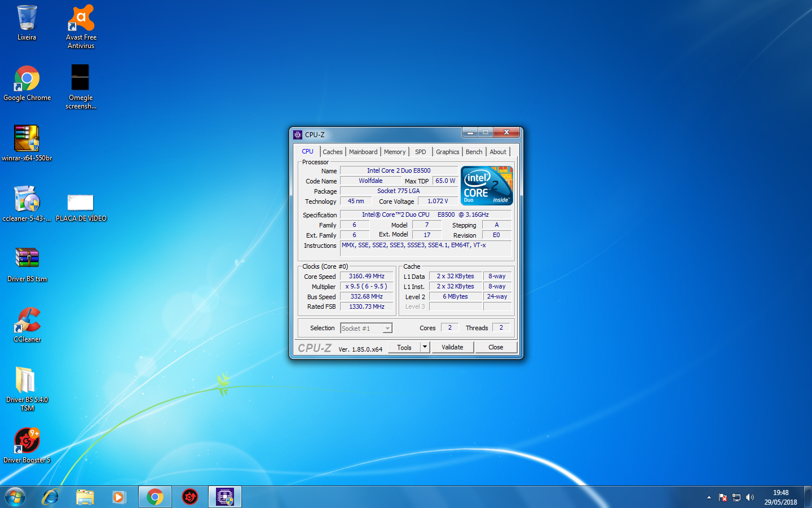Click the Multiplier value x 9.5
This screenshot has width=812, height=508.
click(367, 286)
